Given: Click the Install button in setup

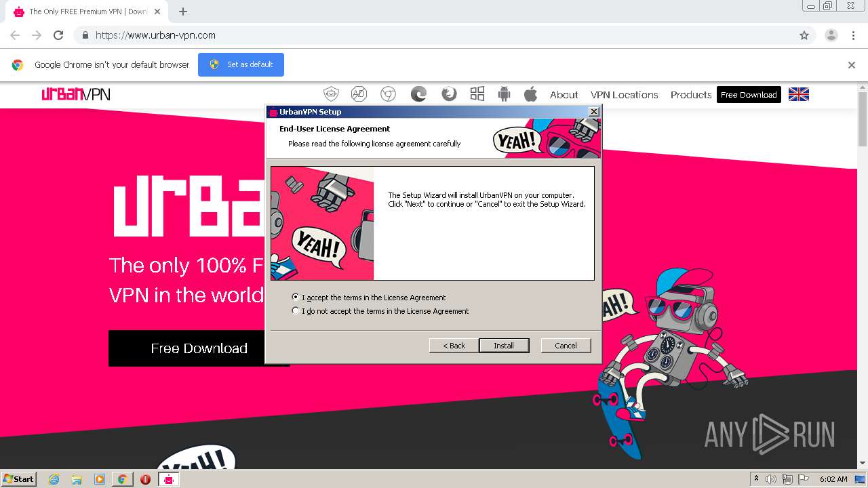Looking at the screenshot, I should [x=504, y=346].
